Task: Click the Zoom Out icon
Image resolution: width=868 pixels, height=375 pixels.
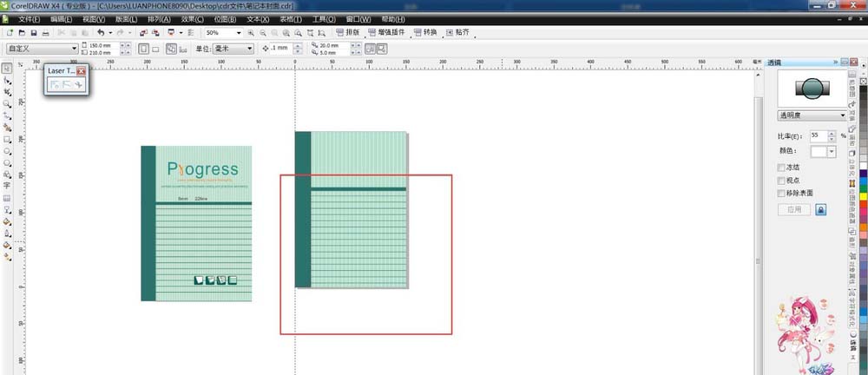Action: click(x=262, y=33)
